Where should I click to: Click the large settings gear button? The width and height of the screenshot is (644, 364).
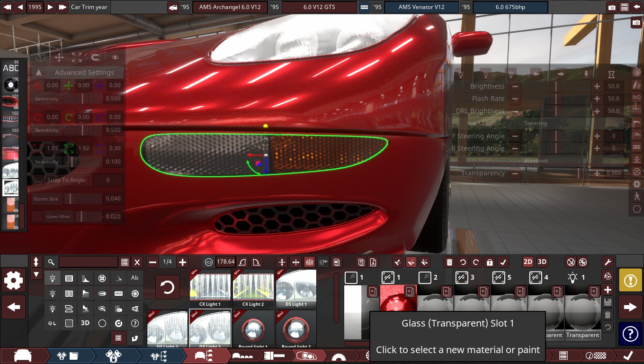pyautogui.click(x=13, y=281)
